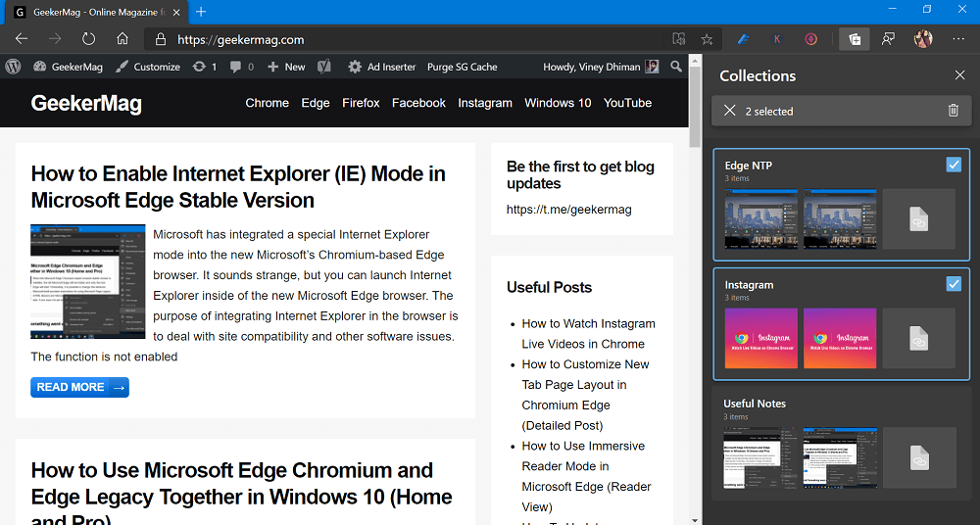Screen dimensions: 980x525
Task: Uncheck the Edge NTP collection checkbox
Action: coord(954,165)
